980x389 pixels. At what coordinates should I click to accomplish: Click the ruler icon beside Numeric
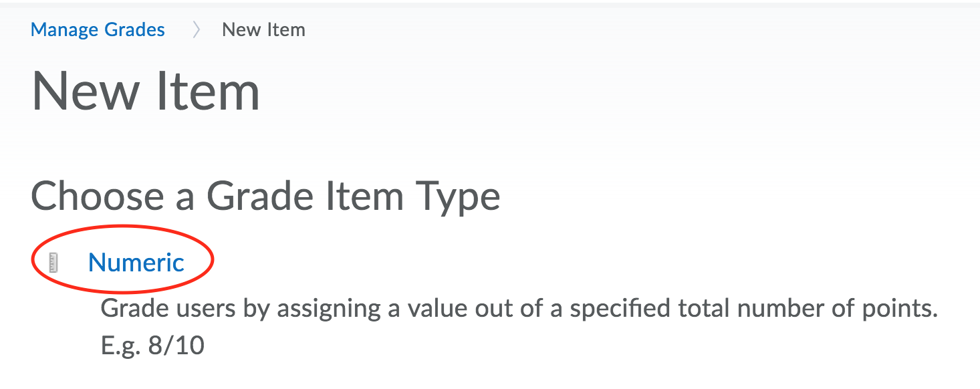54,263
